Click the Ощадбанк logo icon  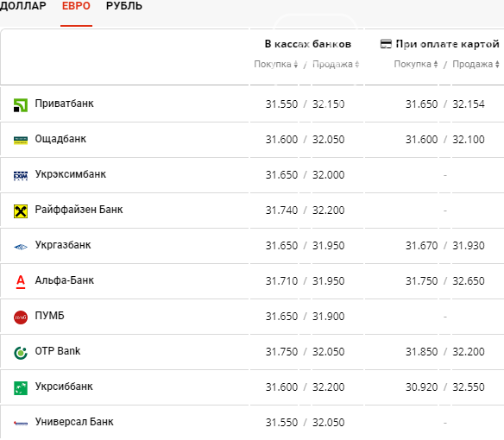click(x=21, y=141)
